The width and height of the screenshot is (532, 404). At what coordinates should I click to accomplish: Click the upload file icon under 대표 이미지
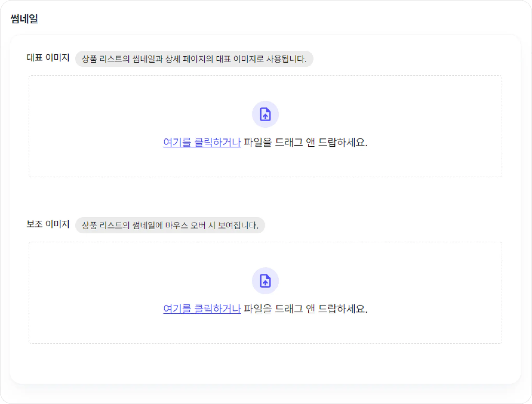pos(265,114)
